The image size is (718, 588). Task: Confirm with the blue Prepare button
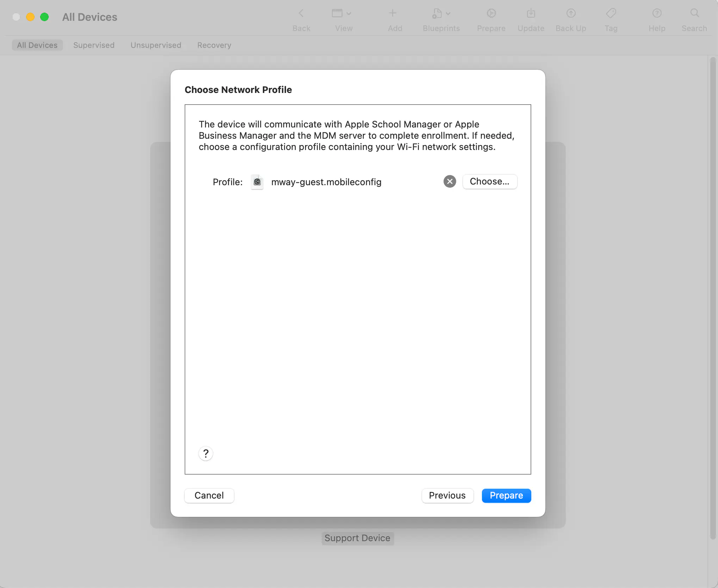pos(506,495)
